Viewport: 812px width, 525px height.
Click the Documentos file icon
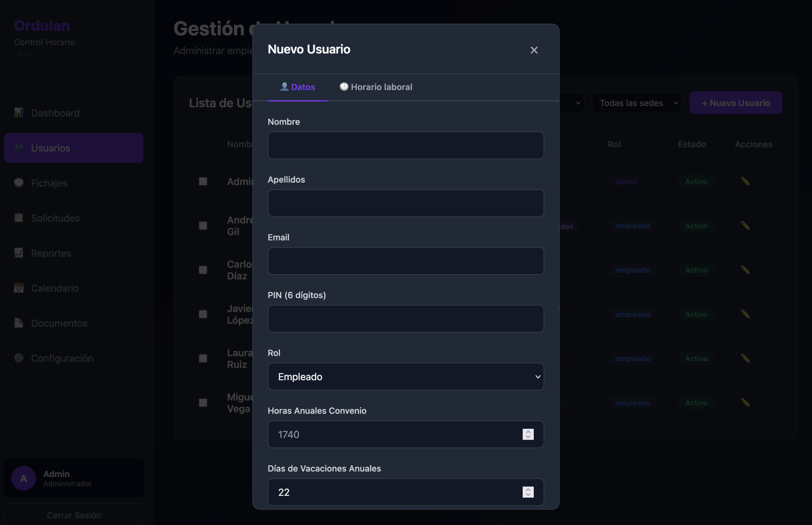pyautogui.click(x=19, y=323)
